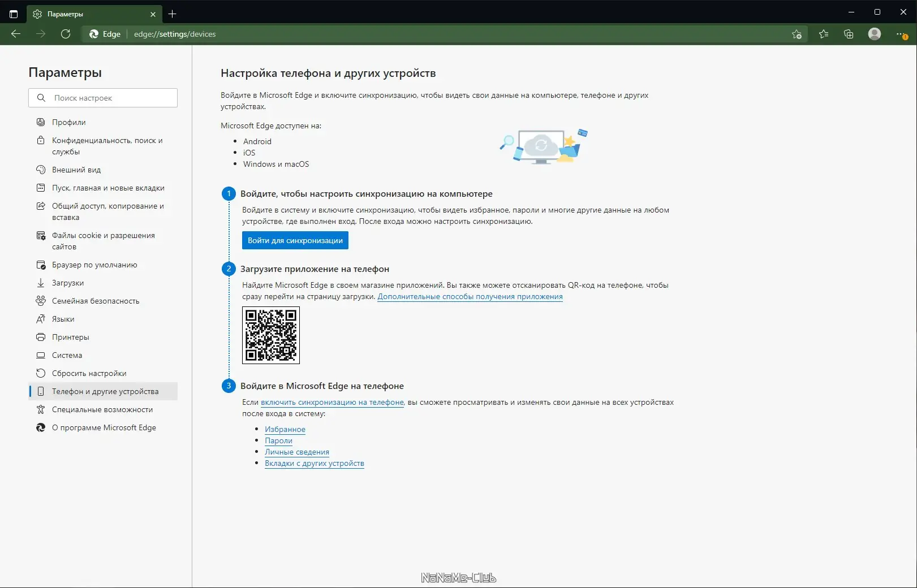Open the Вкладки с других устройств link
This screenshot has width=917, height=588.
(315, 463)
